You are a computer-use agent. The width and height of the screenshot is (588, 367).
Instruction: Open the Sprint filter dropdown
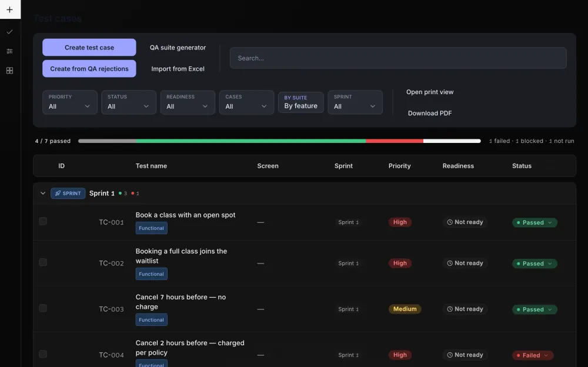[x=355, y=102]
